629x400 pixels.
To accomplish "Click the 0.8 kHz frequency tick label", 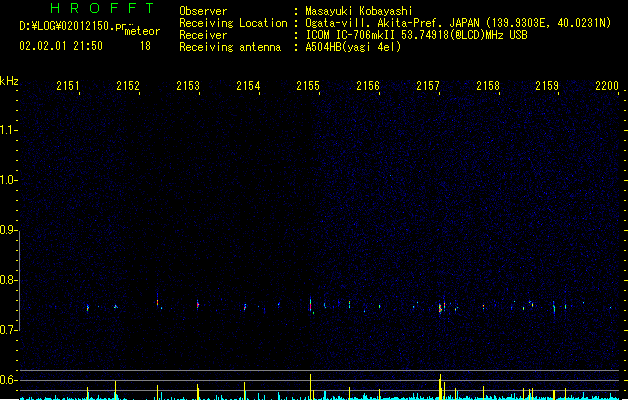I will tap(8, 280).
